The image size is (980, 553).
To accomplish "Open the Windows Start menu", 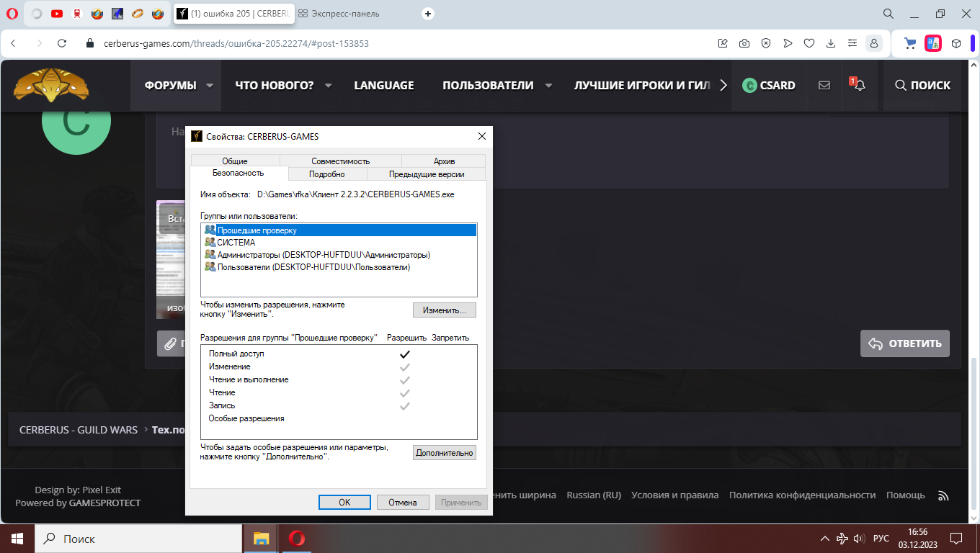I will tap(17, 539).
